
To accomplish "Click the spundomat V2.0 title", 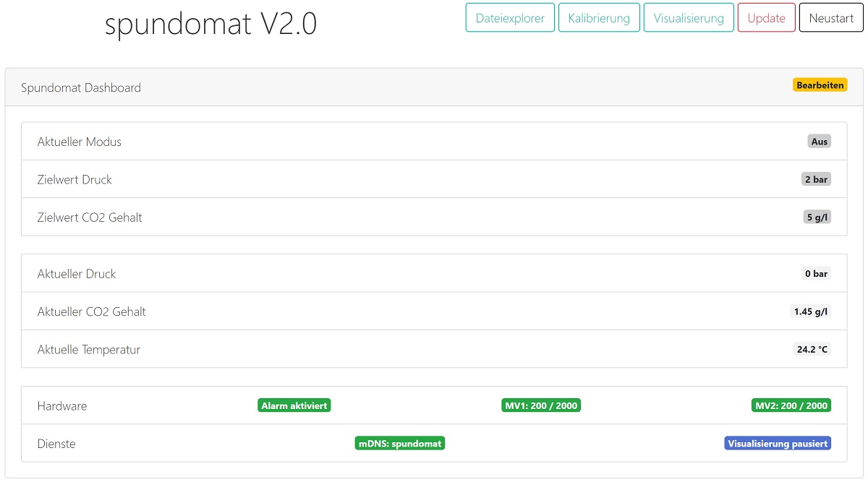I will point(210,25).
